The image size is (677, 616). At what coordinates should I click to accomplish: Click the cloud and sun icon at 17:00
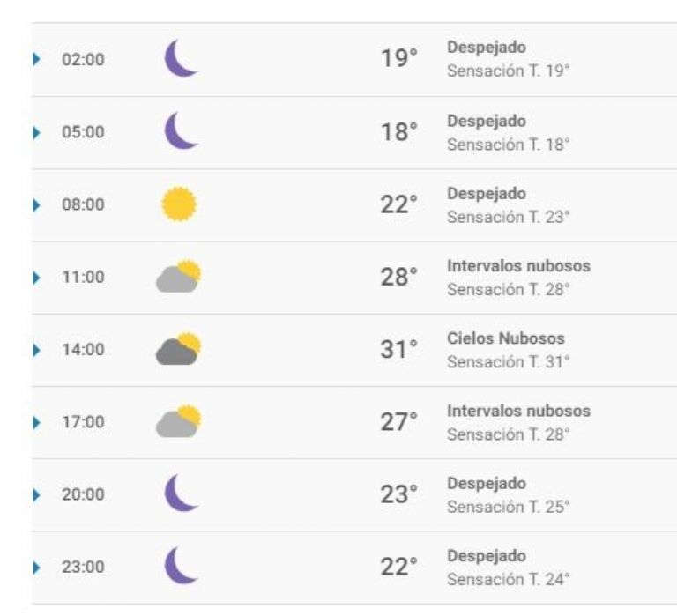tap(178, 421)
